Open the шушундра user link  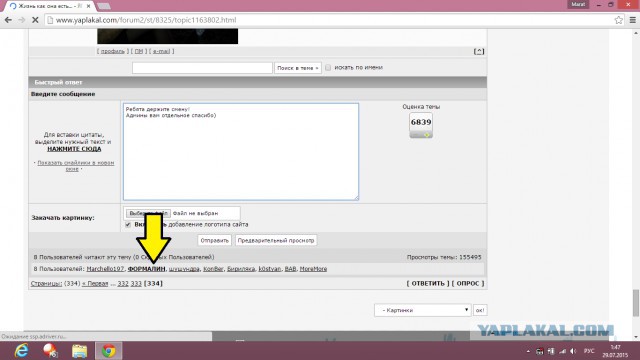coord(184,269)
